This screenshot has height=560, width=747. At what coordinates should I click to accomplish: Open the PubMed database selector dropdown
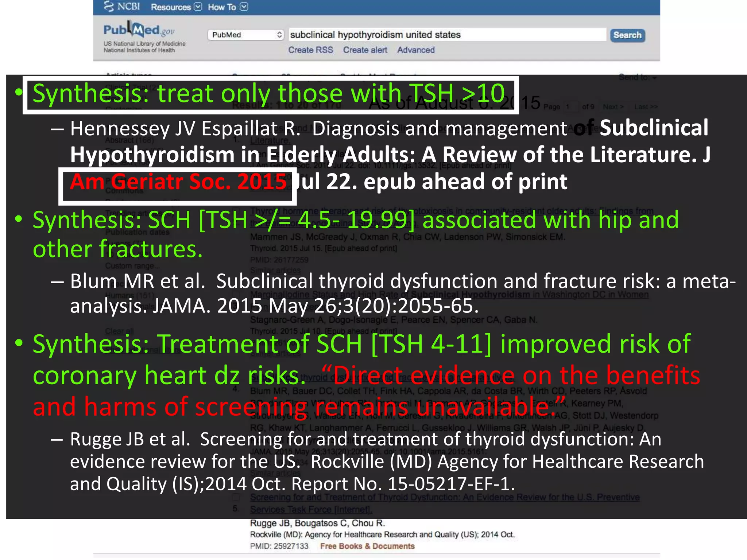click(x=245, y=35)
